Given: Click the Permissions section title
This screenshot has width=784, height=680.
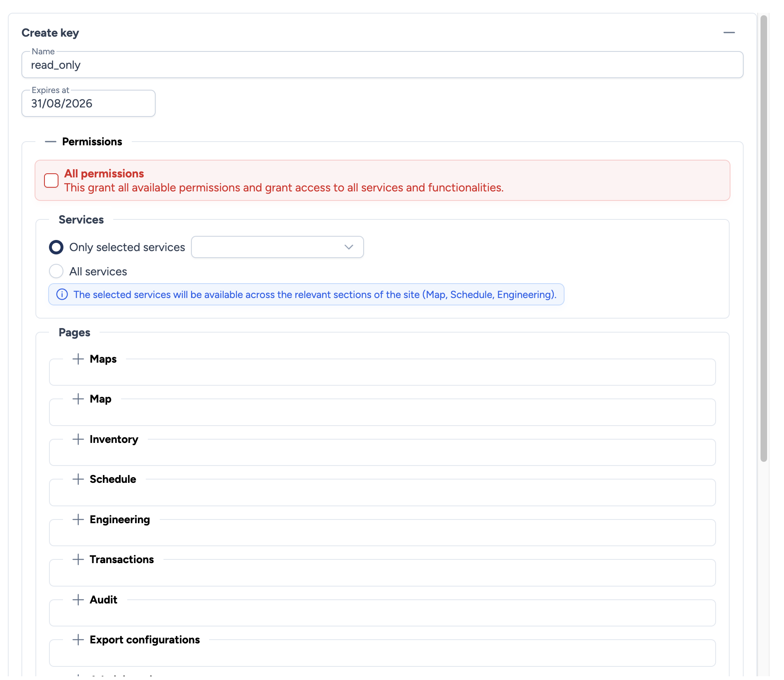Looking at the screenshot, I should tap(92, 142).
